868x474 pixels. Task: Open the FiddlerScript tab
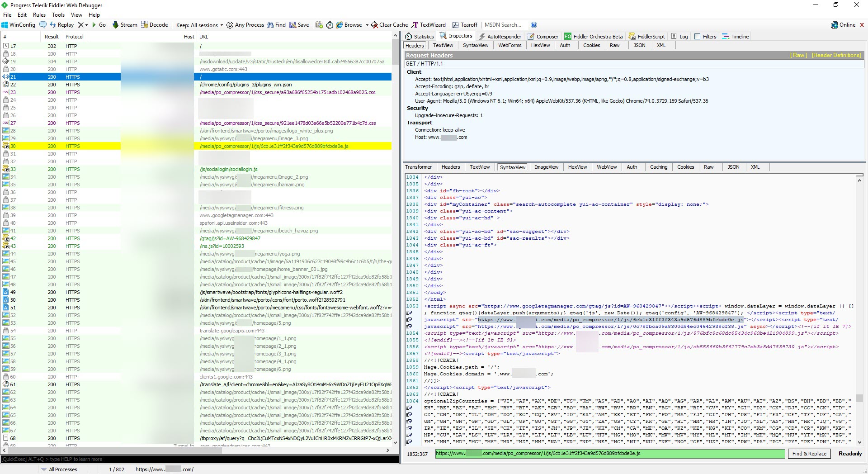pyautogui.click(x=647, y=37)
